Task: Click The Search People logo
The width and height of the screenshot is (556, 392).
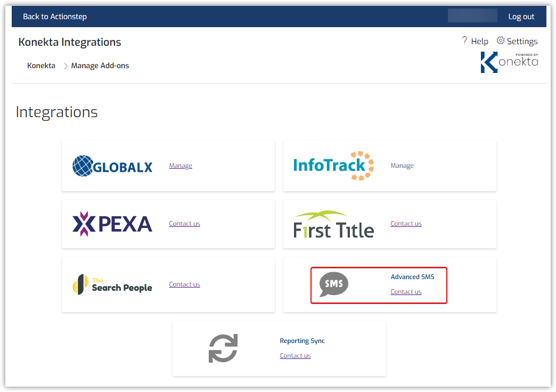Action: point(112,284)
